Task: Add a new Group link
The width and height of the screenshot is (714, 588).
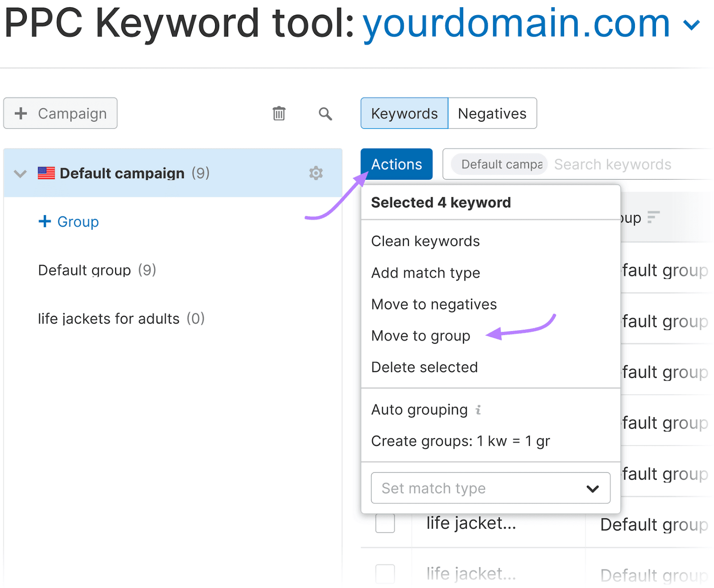Action: tap(69, 221)
